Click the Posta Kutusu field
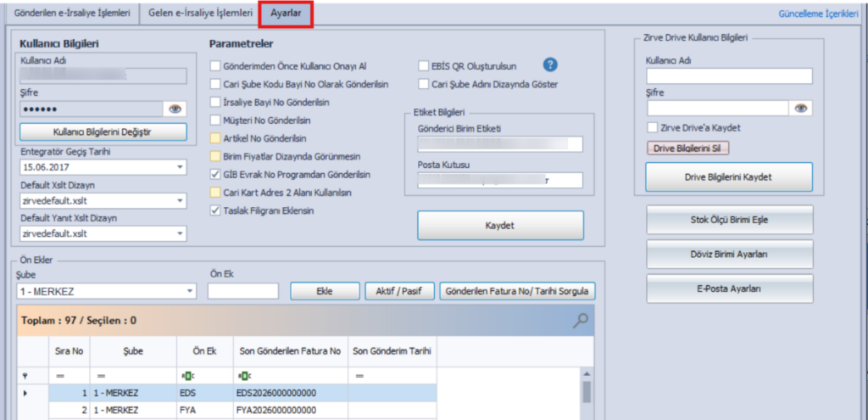This screenshot has height=420, width=868. pyautogui.click(x=500, y=180)
